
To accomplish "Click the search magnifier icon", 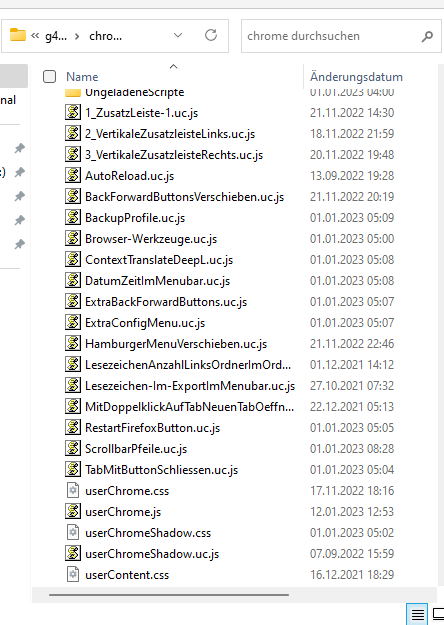I will (x=427, y=36).
